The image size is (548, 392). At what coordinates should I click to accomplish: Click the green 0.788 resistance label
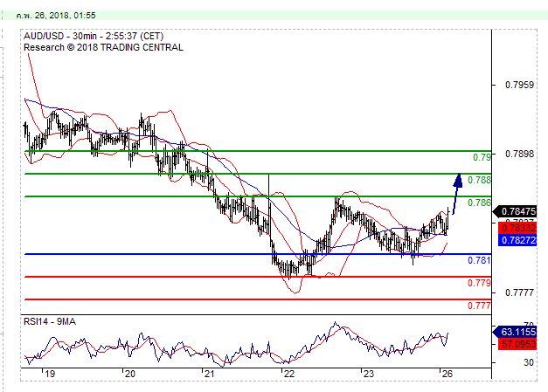(x=479, y=180)
